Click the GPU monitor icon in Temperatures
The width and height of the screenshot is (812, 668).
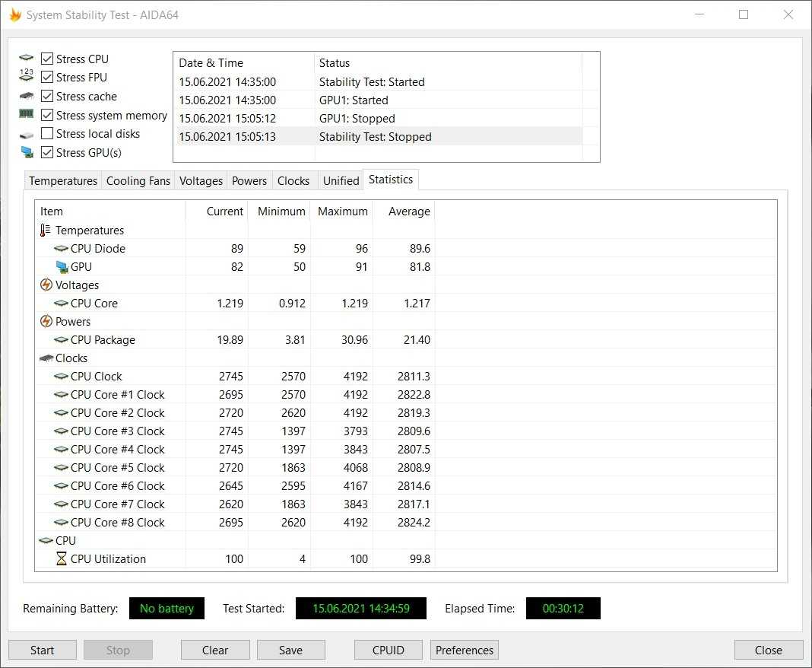click(x=62, y=267)
